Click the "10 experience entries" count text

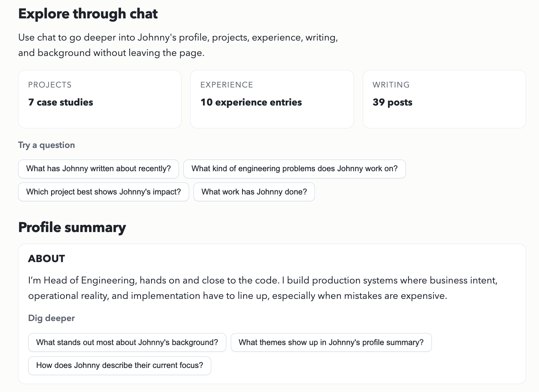(251, 102)
